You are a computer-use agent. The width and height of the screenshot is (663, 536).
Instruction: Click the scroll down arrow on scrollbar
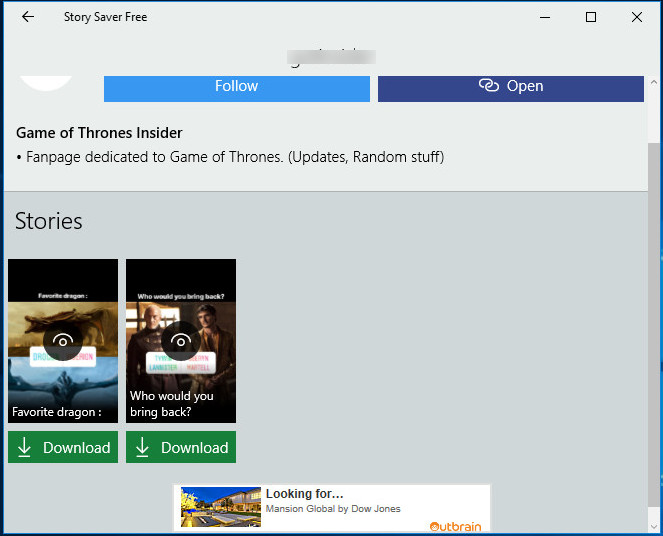[x=654, y=527]
